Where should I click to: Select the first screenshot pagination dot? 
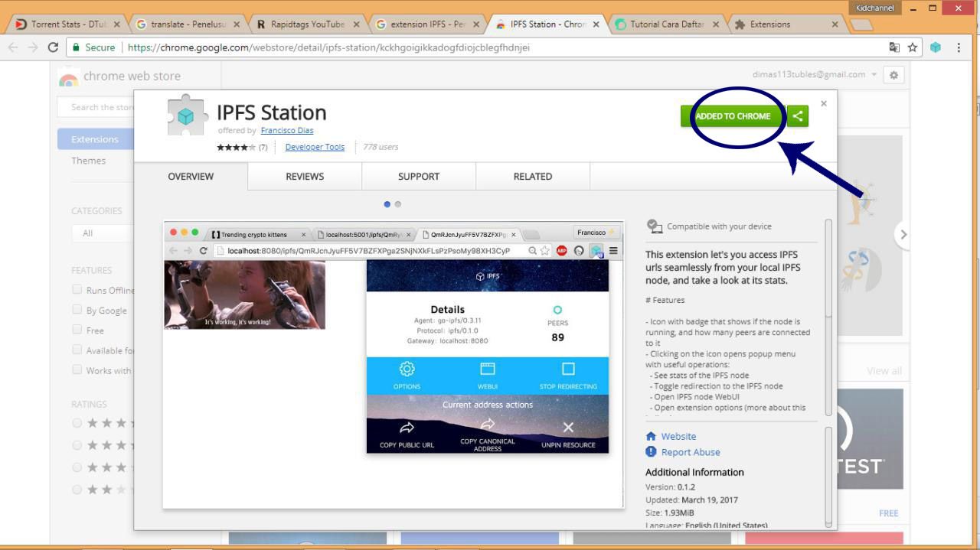pos(387,204)
